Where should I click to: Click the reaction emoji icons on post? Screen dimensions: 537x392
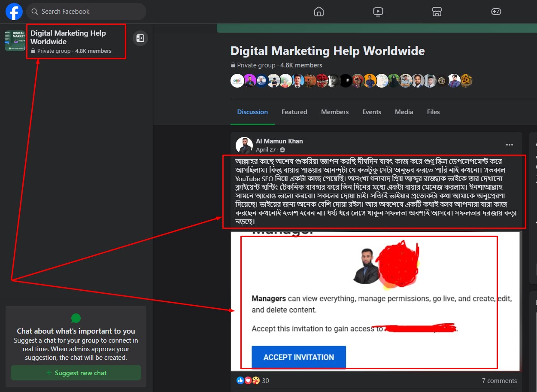tap(248, 380)
